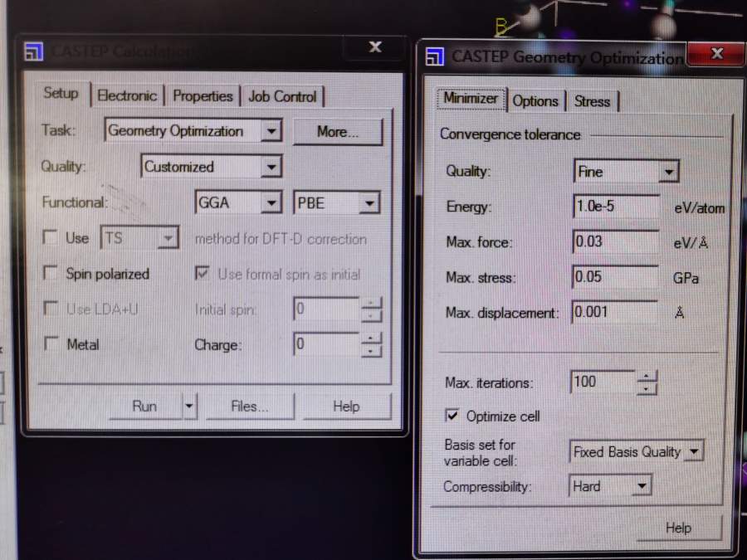Close the CASTEP Geometry Optimization dialog
The width and height of the screenshot is (747, 560).
point(715,53)
